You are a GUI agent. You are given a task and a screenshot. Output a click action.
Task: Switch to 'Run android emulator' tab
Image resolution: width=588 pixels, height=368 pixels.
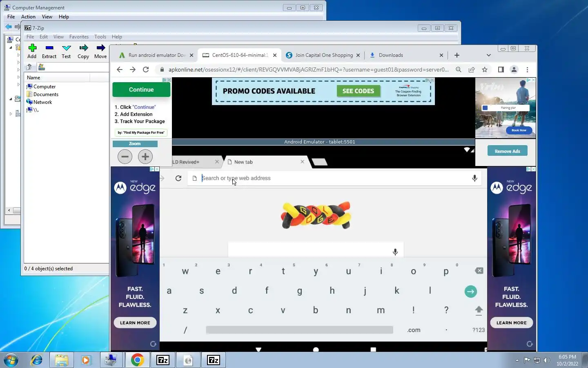pyautogui.click(x=156, y=55)
